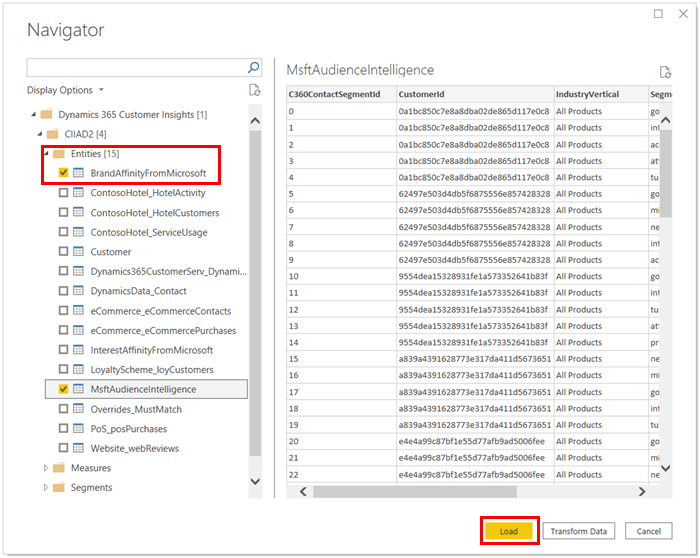Check the Customer entity checkbox
This screenshot has height=558, width=700.
pos(63,251)
